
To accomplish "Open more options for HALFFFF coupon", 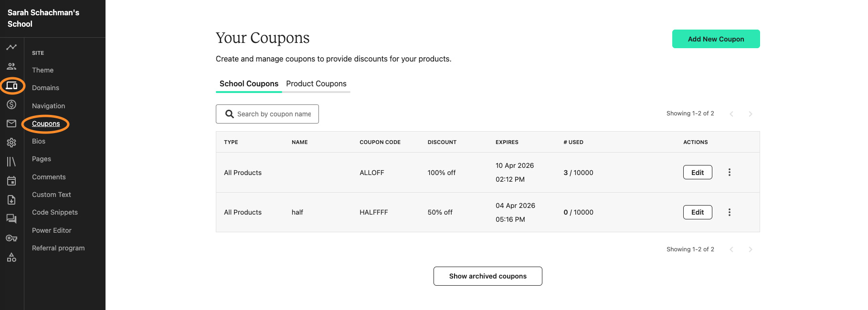I will coord(730,212).
